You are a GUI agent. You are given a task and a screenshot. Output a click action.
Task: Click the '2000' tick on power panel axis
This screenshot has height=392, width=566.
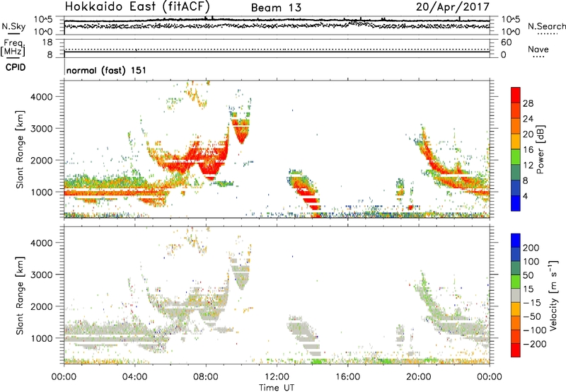pyautogui.click(x=41, y=160)
